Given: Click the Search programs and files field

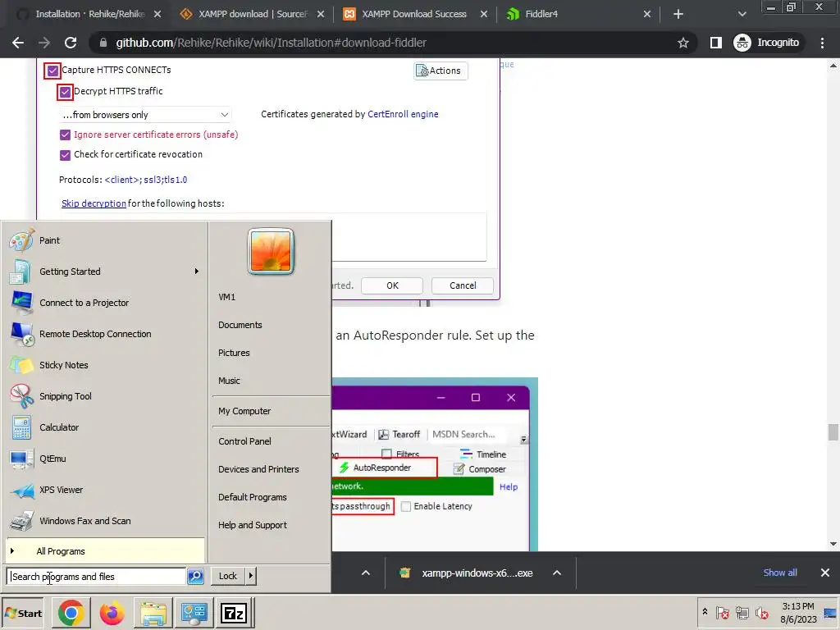Looking at the screenshot, I should coord(97,577).
